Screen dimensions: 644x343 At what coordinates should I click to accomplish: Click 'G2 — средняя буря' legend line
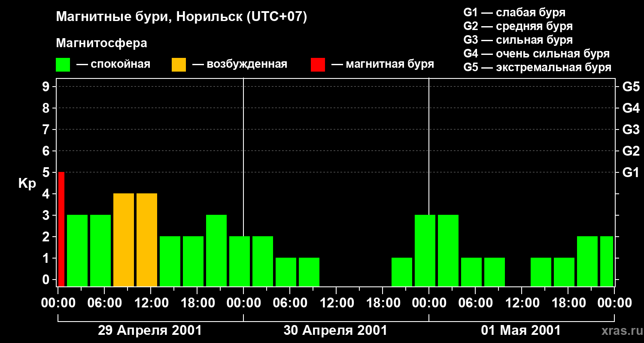[518, 26]
